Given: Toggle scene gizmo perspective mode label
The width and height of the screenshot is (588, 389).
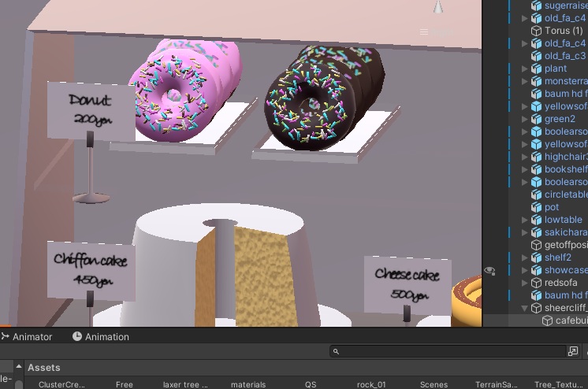Looking at the screenshot, I should [x=438, y=31].
